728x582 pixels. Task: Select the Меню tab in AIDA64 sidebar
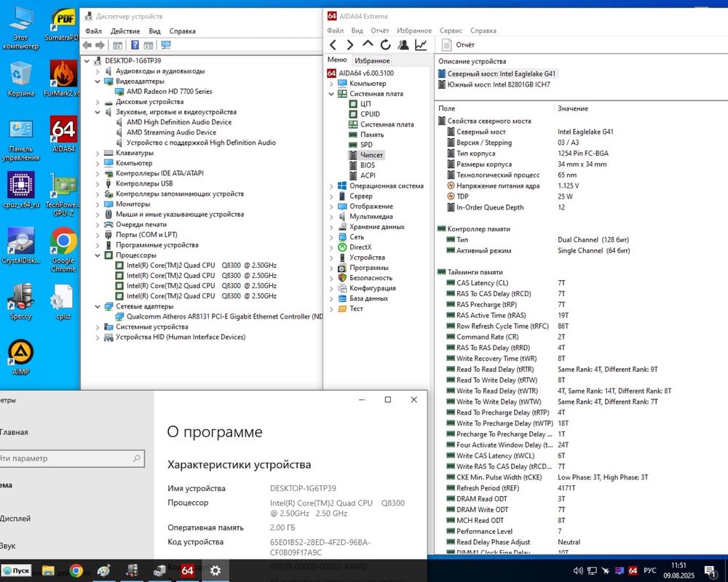337,60
